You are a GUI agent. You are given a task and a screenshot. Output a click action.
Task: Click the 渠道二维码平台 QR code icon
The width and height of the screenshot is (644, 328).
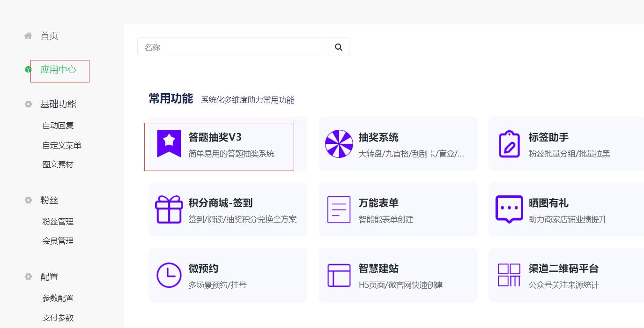509,275
